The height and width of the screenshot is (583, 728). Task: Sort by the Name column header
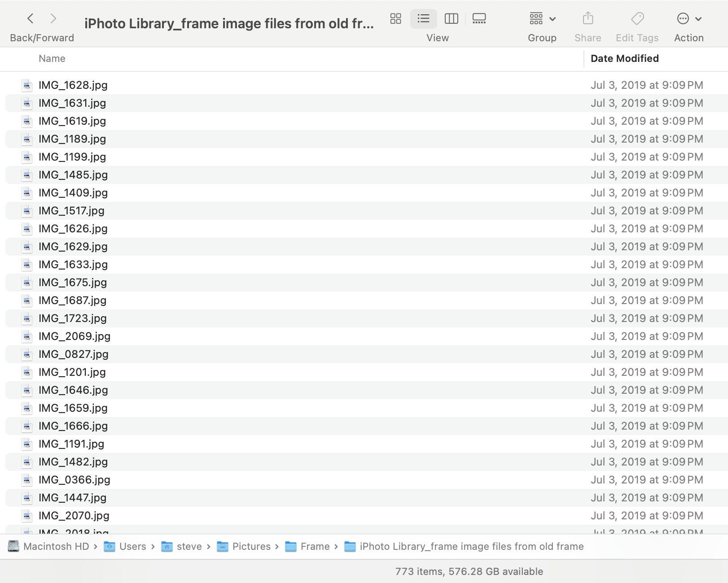coord(52,58)
